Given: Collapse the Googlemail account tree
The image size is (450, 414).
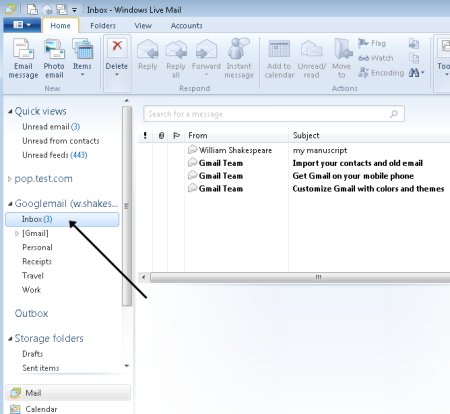Looking at the screenshot, I should (x=10, y=204).
